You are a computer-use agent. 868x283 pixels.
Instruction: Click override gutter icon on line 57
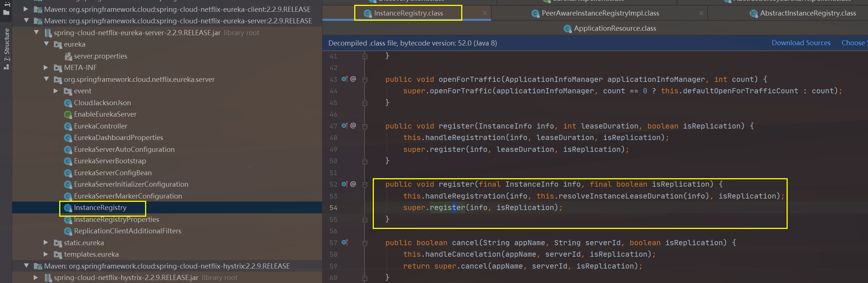[345, 242]
